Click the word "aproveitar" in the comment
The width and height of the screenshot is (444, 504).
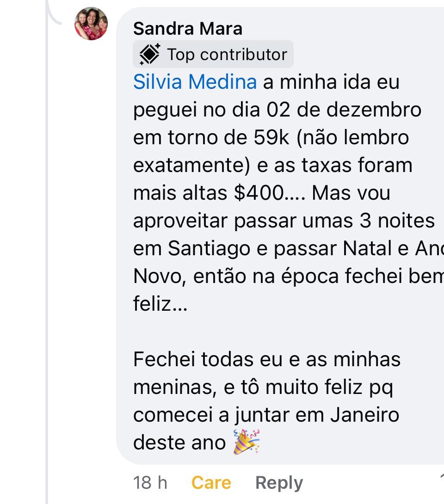coord(181,221)
